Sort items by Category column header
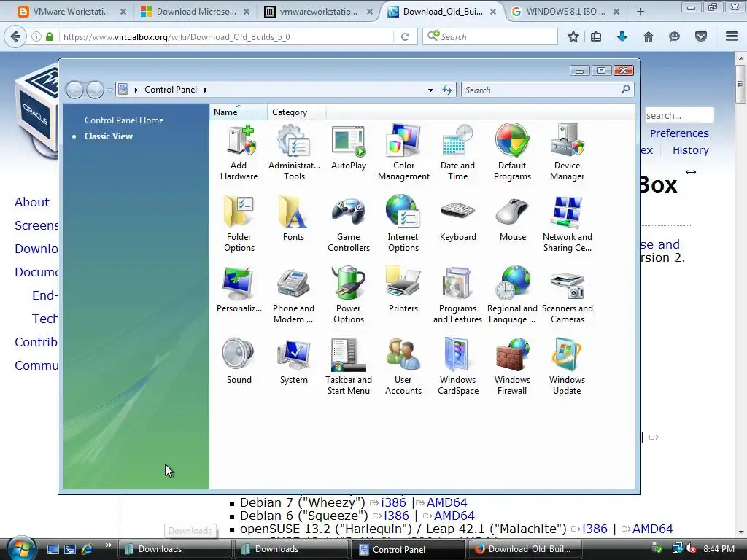The height and width of the screenshot is (560, 747). coord(296,112)
